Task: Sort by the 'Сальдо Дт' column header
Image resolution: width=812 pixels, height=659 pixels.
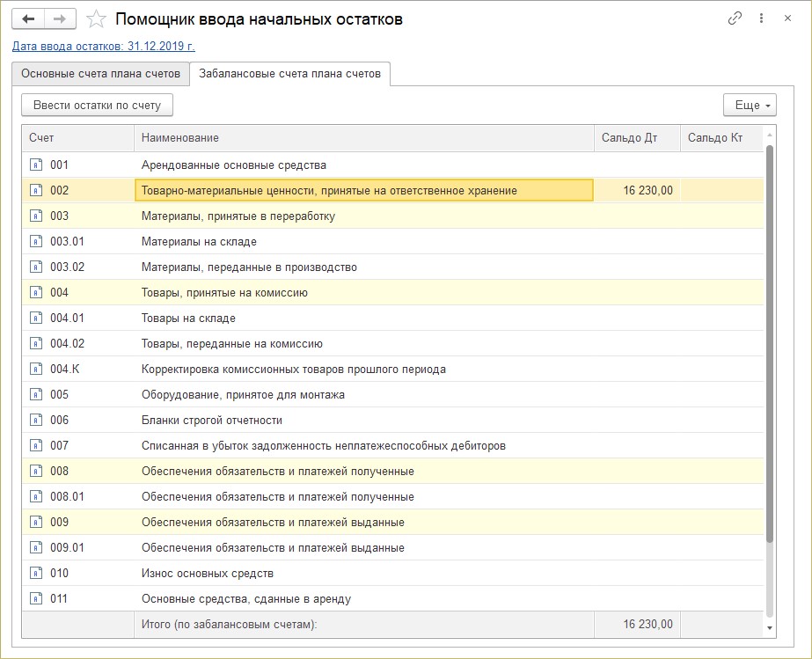Action: (637, 138)
